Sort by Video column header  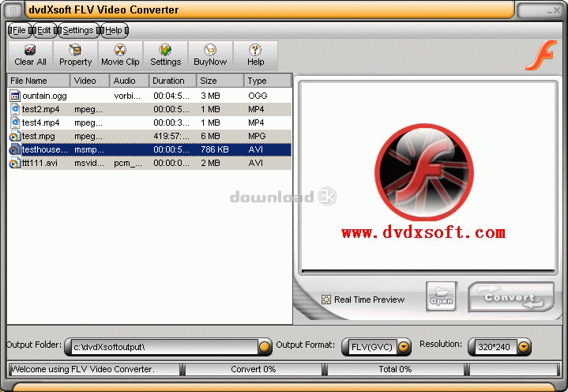tap(90, 81)
